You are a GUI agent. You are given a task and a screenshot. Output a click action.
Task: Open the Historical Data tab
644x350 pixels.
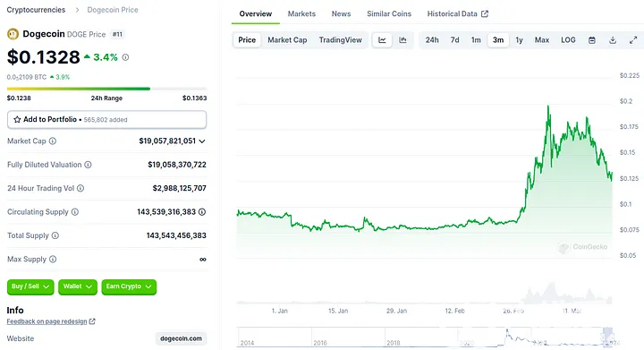point(458,14)
